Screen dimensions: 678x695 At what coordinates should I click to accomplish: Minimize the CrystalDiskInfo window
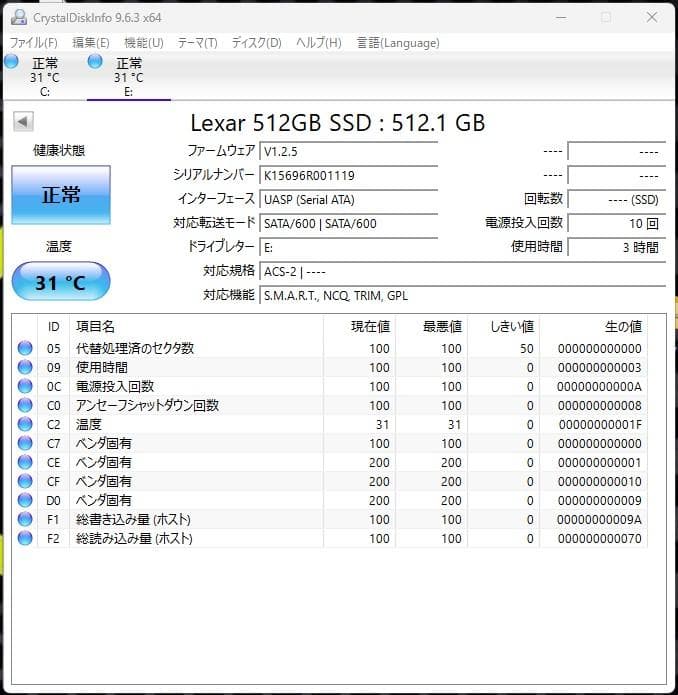click(x=561, y=18)
